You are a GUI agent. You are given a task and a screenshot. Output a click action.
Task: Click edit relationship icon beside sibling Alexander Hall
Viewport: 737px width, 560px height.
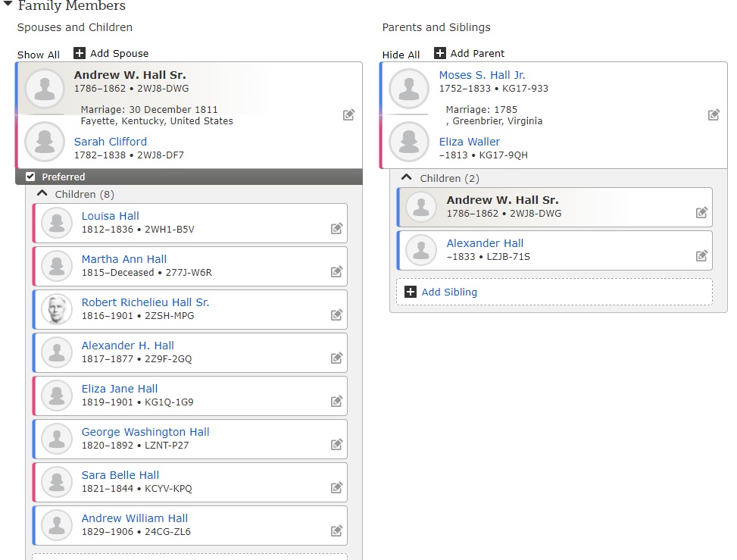pyautogui.click(x=701, y=256)
